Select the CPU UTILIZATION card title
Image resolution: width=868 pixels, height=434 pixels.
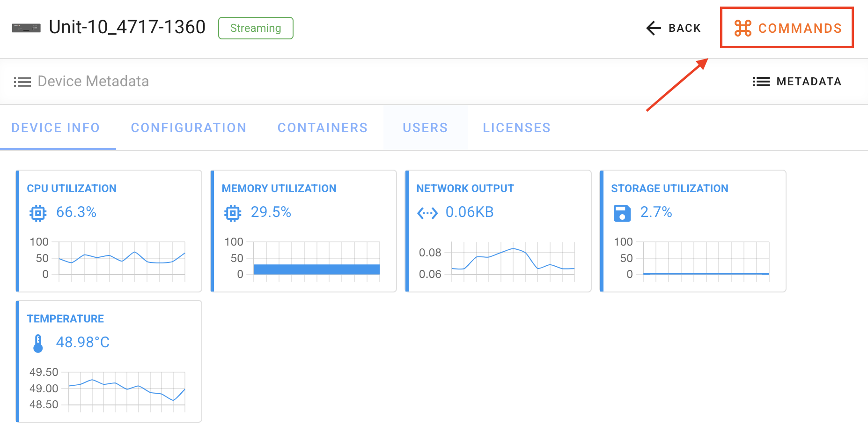(x=72, y=188)
